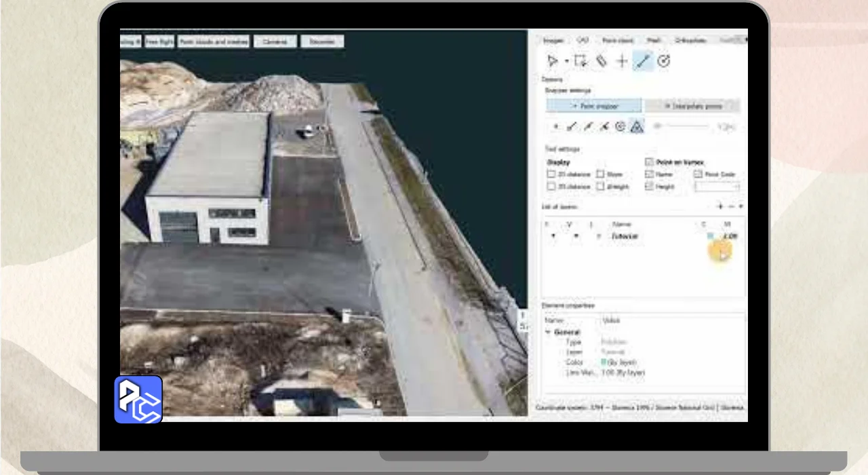Viewport: 868px width, 475px height.
Task: Choose the add point plus tool
Action: pos(622,62)
